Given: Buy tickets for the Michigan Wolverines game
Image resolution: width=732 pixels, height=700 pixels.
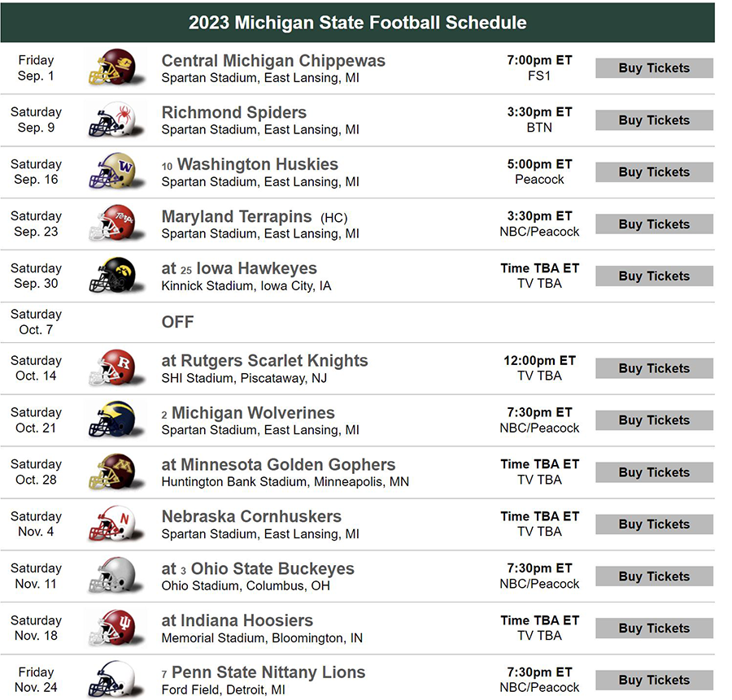Looking at the screenshot, I should pyautogui.click(x=654, y=420).
